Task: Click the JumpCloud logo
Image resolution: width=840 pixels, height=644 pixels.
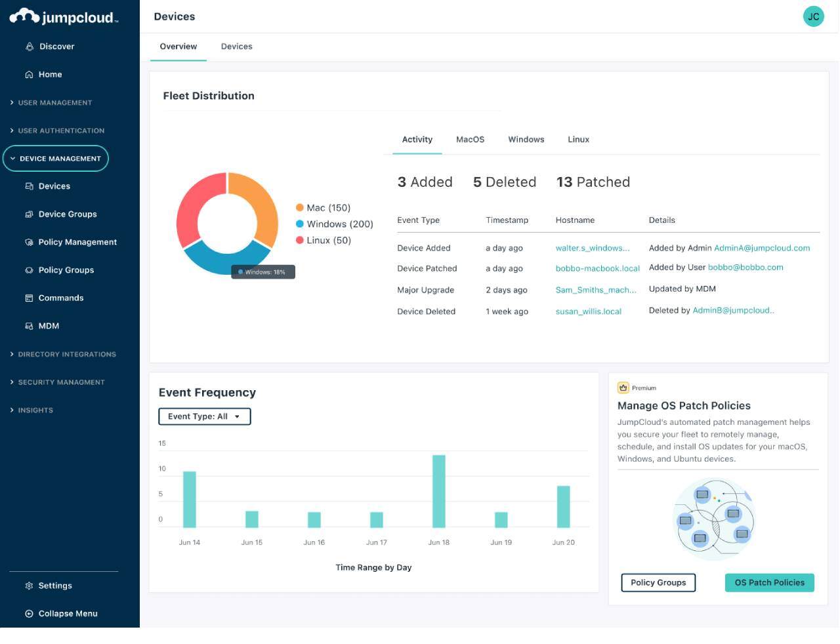Action: (62, 16)
